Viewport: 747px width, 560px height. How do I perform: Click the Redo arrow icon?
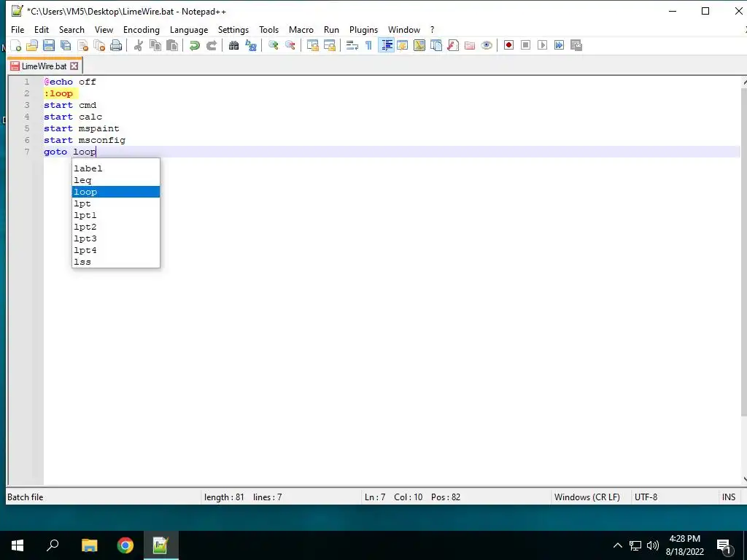(211, 46)
